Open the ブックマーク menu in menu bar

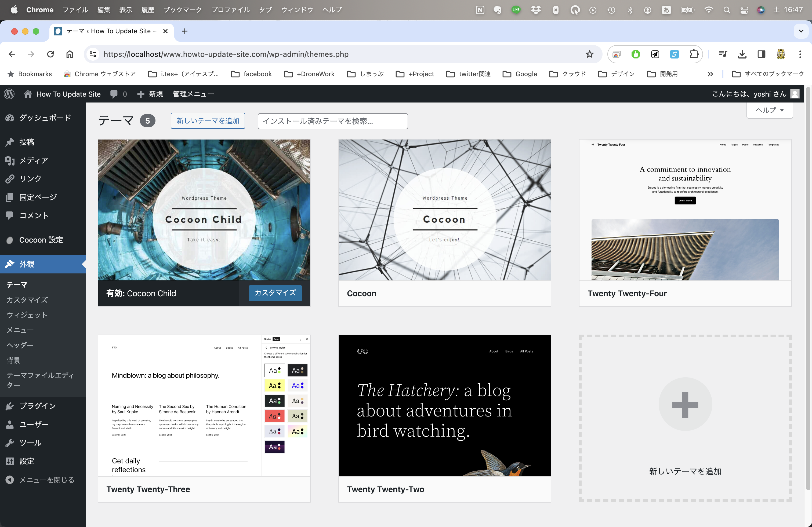pos(182,10)
